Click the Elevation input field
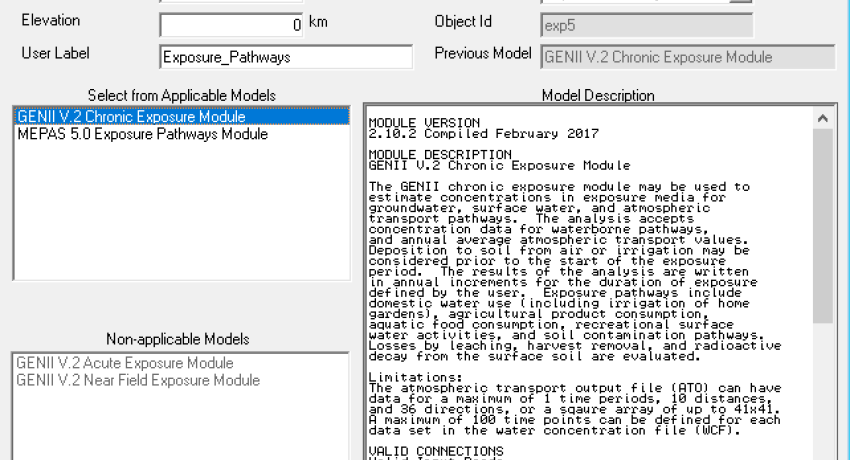This screenshot has width=850, height=460. coord(231,25)
